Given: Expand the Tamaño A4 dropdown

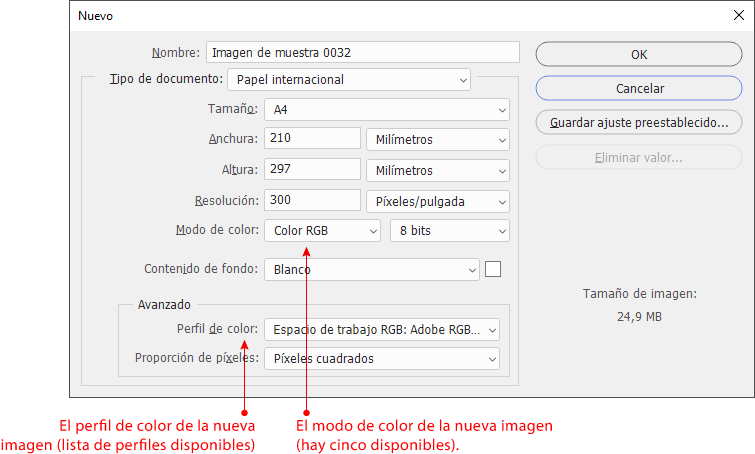Looking at the screenshot, I should pyautogui.click(x=387, y=110).
